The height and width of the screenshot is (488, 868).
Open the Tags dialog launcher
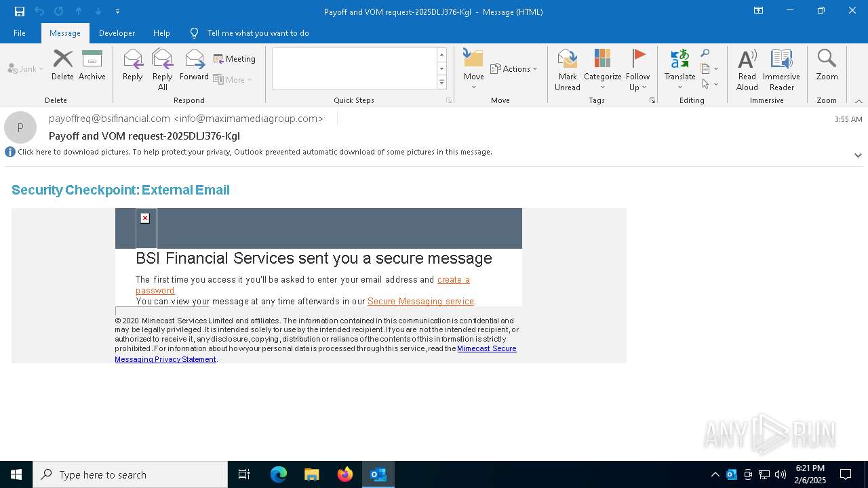652,100
